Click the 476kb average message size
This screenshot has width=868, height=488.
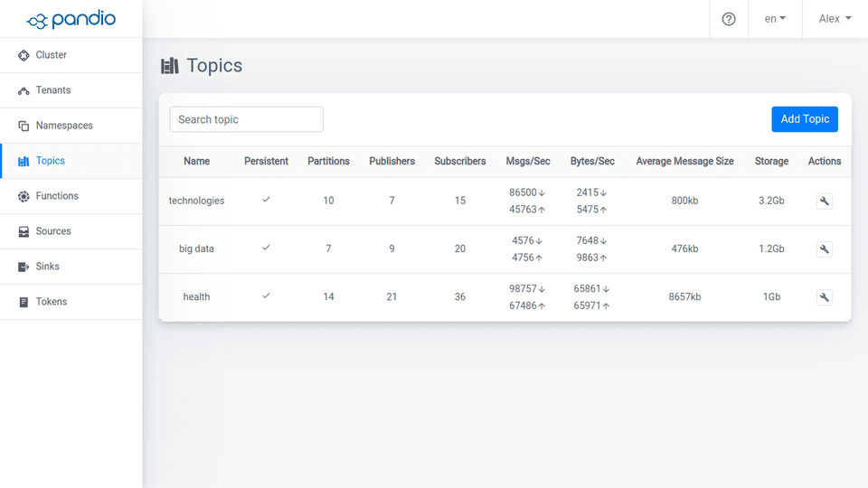[684, 249]
